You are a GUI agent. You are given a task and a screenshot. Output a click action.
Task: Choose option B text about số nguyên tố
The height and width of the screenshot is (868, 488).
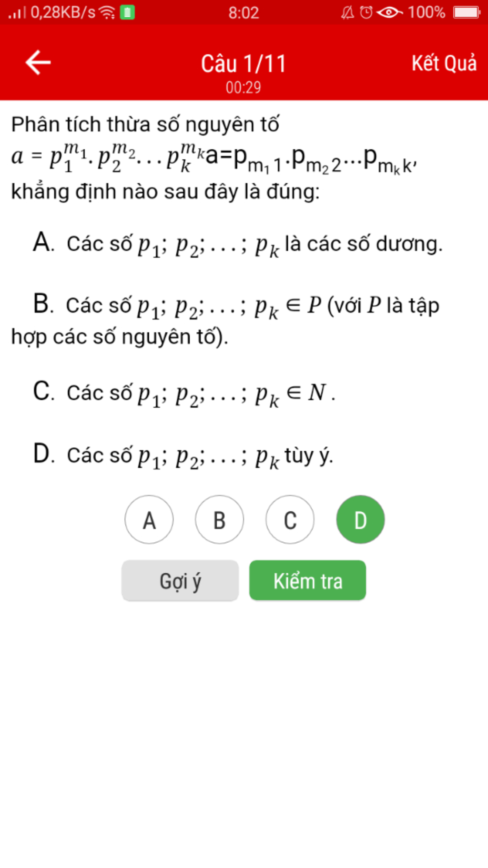pyautogui.click(x=225, y=320)
